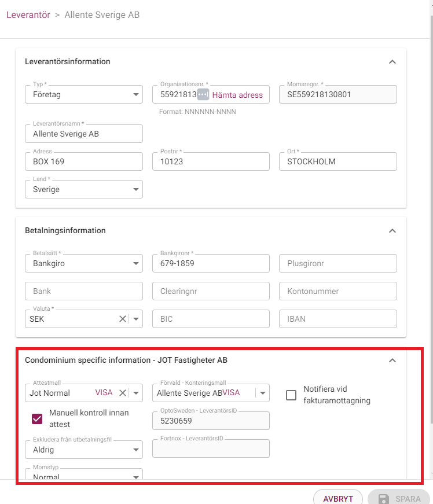Open the Land Sverige dropdown

pos(84,189)
